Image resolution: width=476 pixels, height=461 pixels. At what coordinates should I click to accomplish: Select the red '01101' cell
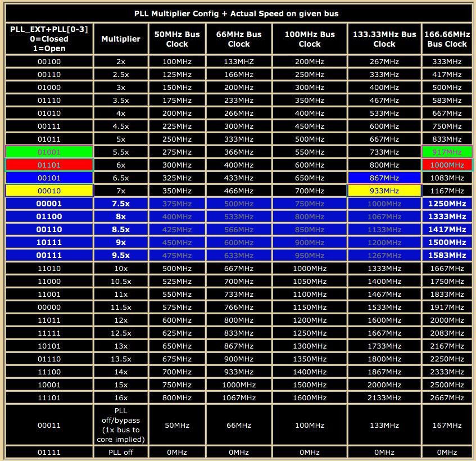click(x=49, y=165)
